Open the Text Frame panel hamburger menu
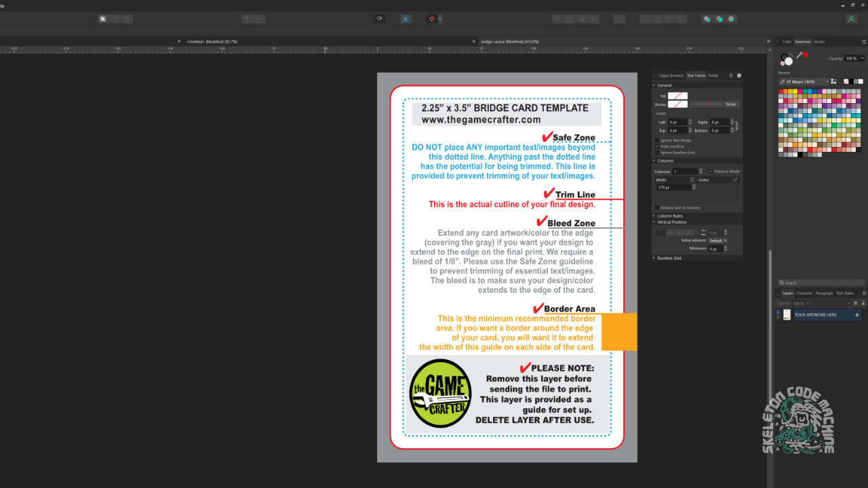This screenshot has width=868, height=488. (730, 76)
